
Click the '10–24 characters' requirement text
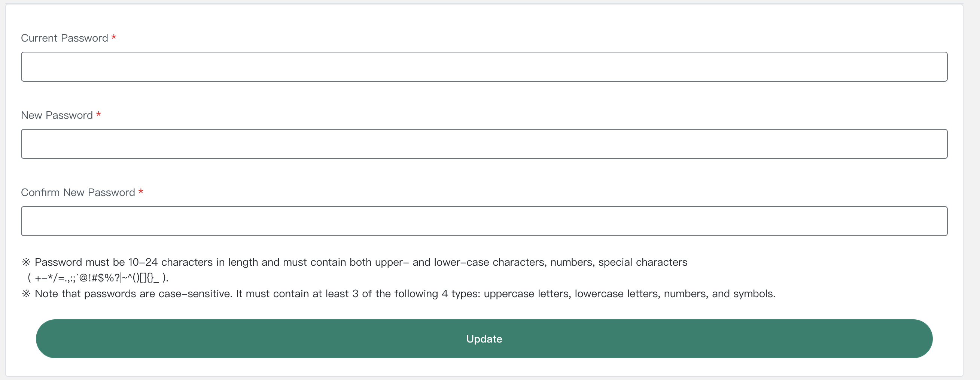pyautogui.click(x=170, y=262)
